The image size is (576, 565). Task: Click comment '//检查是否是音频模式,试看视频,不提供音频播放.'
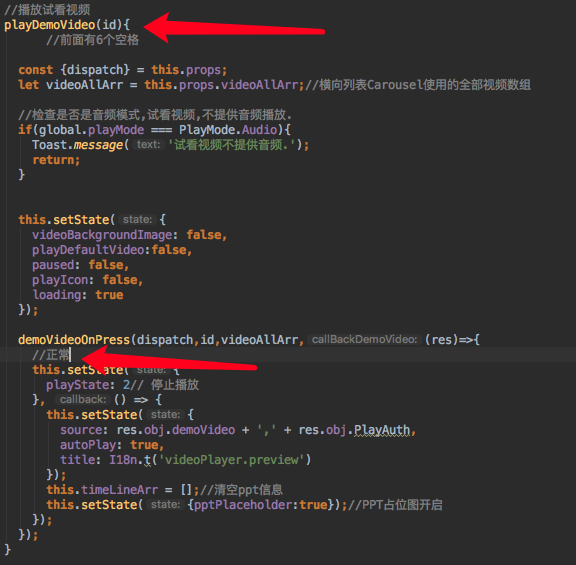(x=155, y=115)
